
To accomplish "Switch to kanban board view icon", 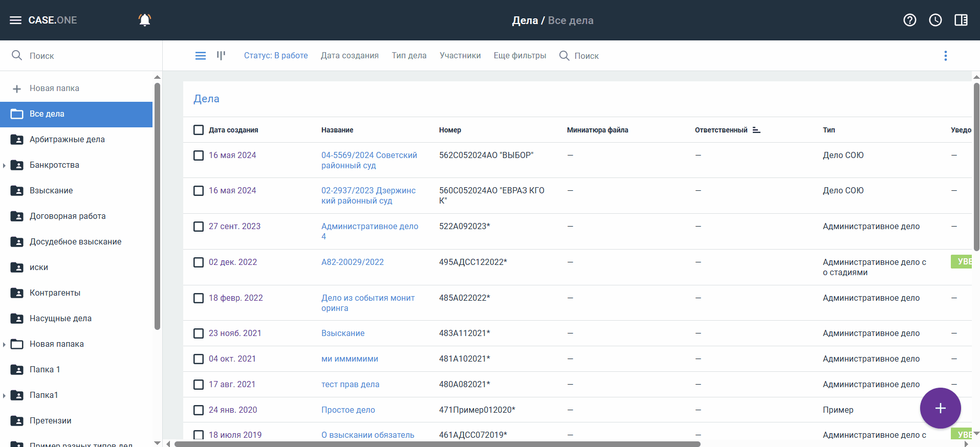I will 221,55.
